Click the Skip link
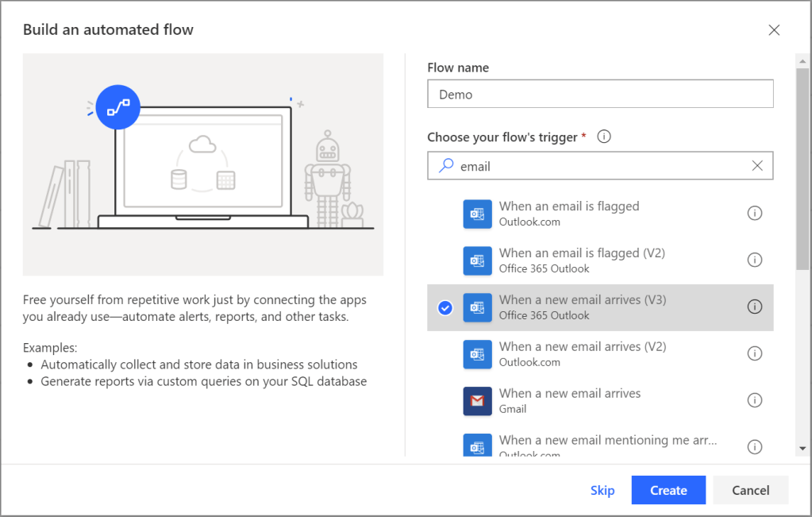 point(602,491)
